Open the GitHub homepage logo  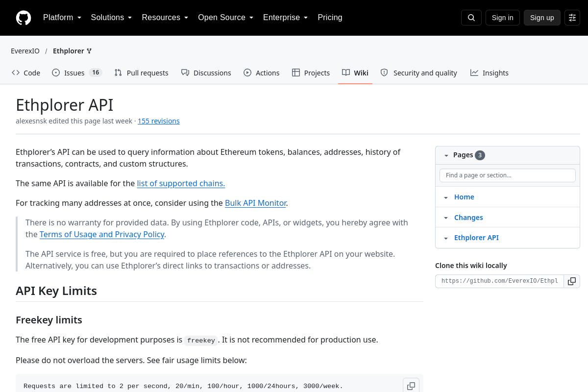(x=24, y=18)
